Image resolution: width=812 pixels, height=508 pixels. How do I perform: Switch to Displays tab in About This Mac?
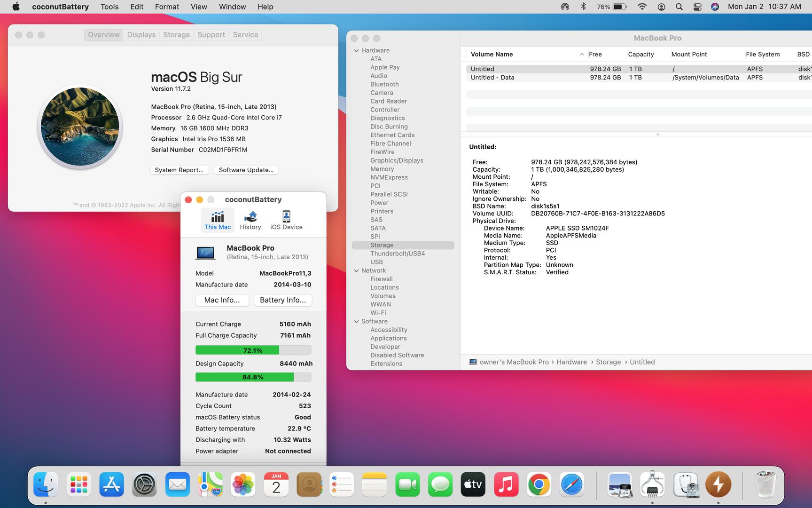click(141, 35)
